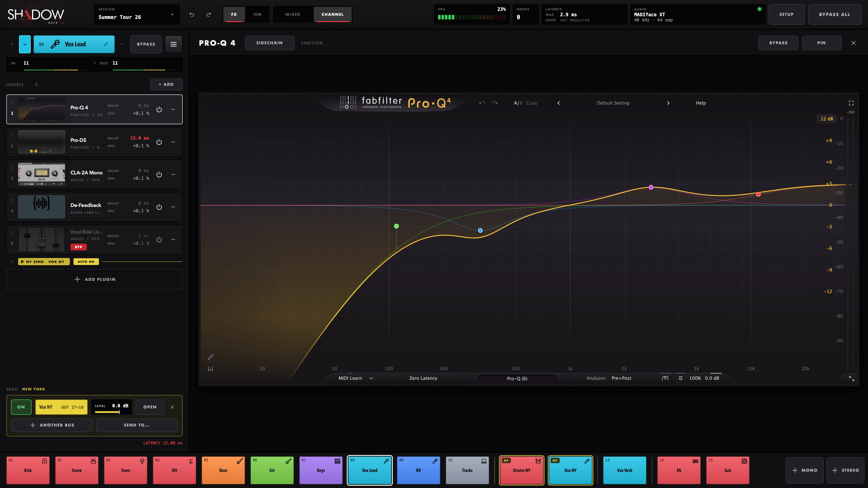Expand the cyan channel selector chevron
Viewport: 868px width, 488px height.
25,44
